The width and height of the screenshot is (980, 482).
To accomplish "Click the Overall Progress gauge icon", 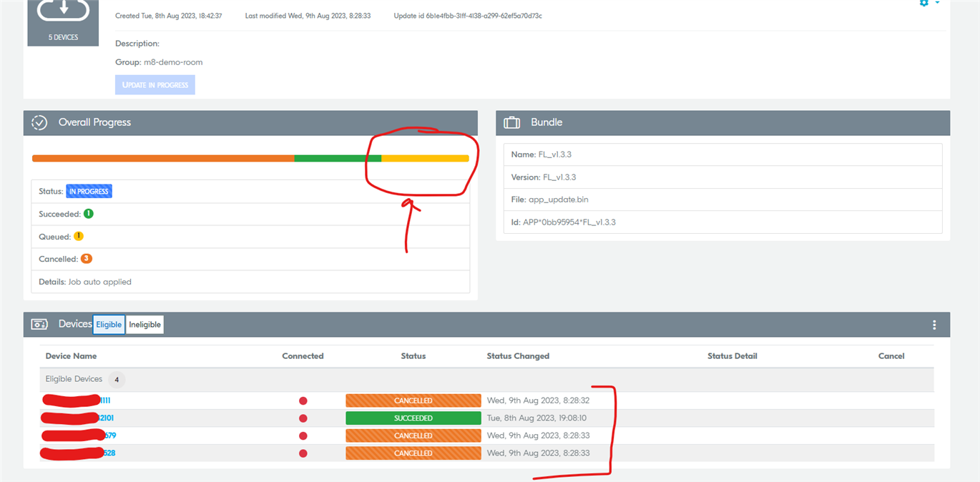I will (41, 122).
